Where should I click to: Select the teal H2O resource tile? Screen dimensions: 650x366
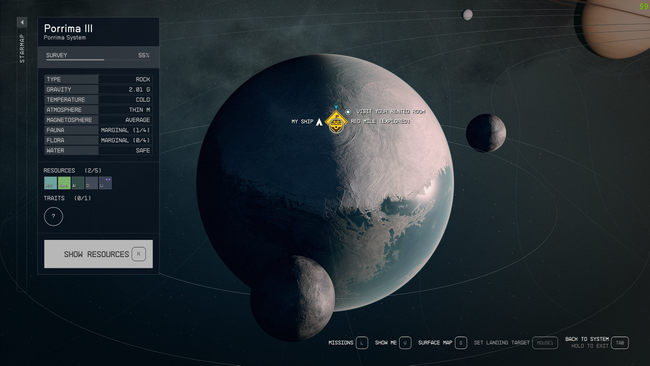pyautogui.click(x=51, y=183)
